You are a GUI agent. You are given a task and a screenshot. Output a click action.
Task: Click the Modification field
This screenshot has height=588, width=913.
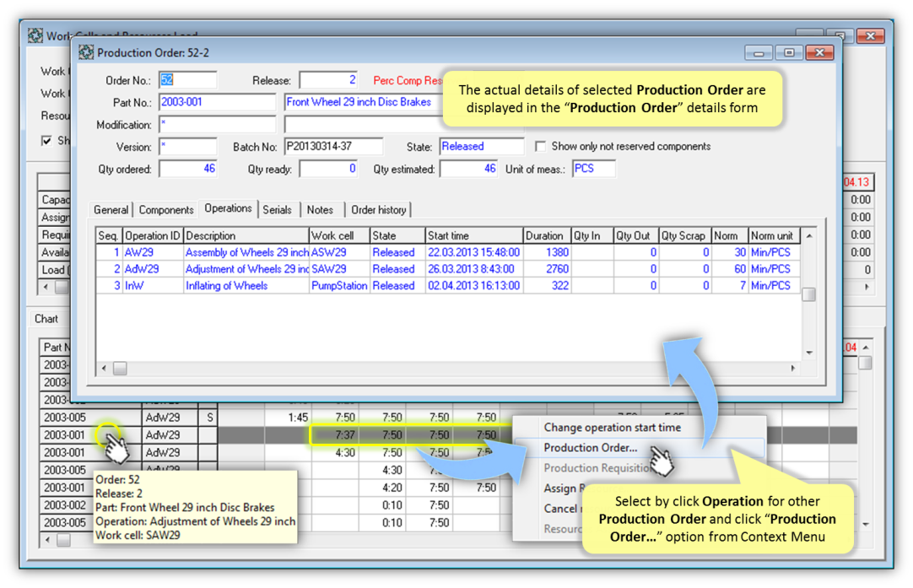click(x=217, y=124)
